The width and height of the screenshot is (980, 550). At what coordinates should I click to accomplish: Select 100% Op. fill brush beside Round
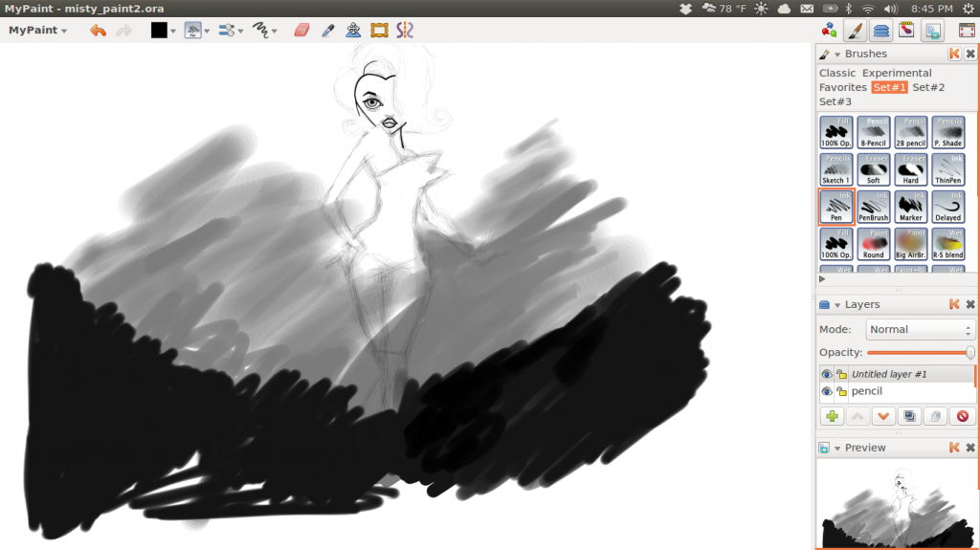pos(835,244)
